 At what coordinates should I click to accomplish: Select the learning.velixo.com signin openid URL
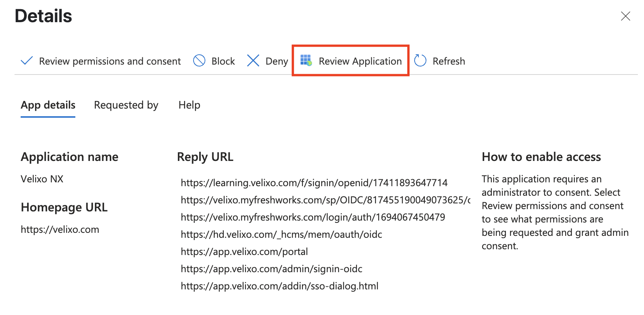314,183
